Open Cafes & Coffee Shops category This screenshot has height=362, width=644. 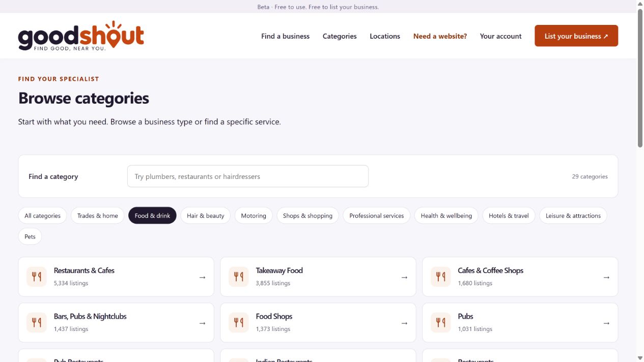coord(520,277)
